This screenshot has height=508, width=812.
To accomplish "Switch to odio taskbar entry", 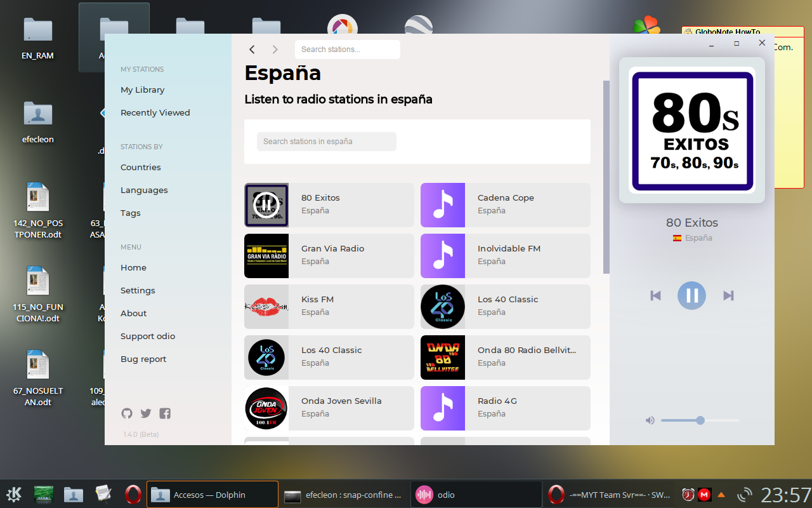I will pyautogui.click(x=476, y=494).
